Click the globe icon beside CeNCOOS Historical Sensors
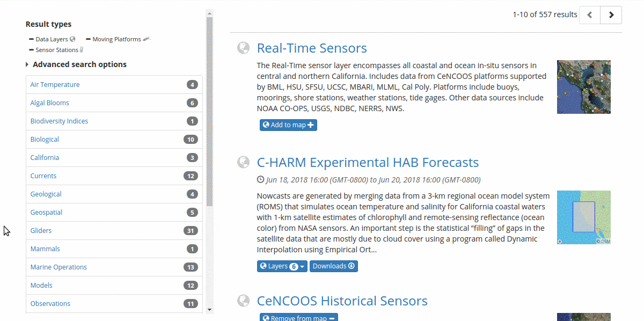 coord(244,301)
